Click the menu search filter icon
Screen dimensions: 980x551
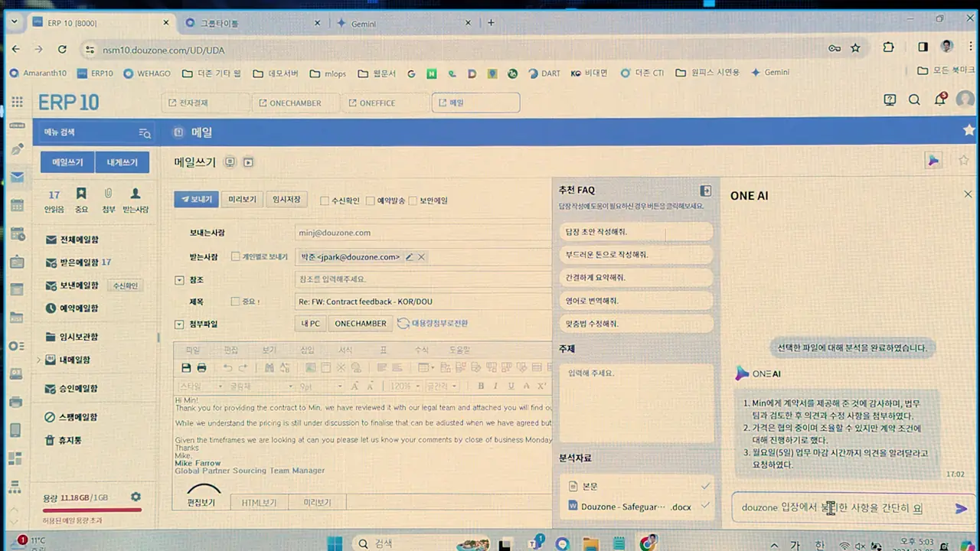point(145,133)
